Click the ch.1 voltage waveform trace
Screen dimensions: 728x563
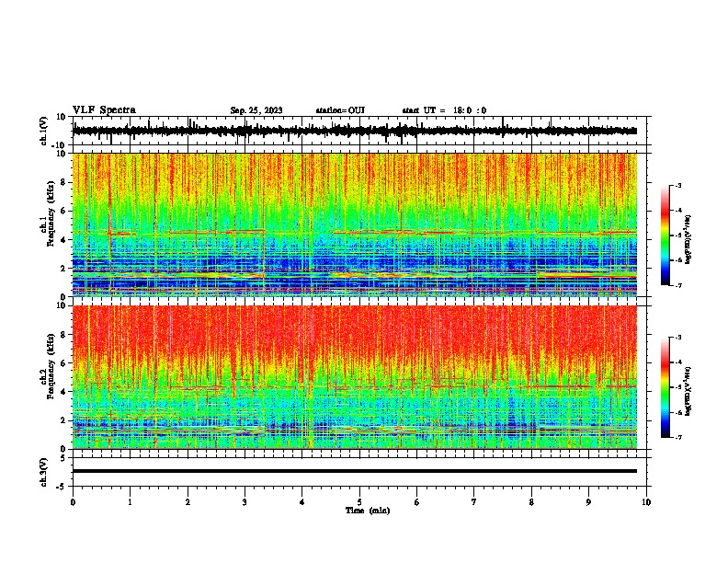click(x=355, y=131)
